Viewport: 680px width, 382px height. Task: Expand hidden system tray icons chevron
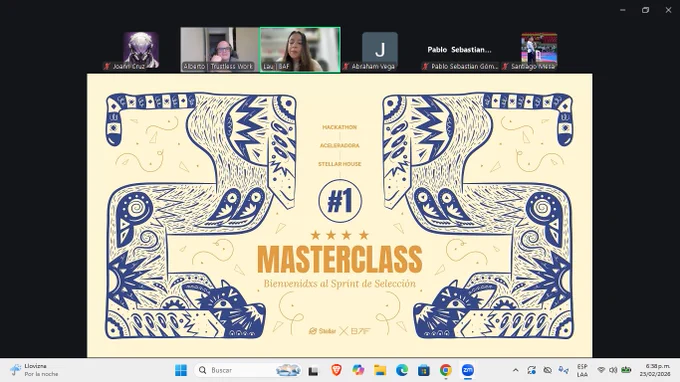pyautogui.click(x=516, y=370)
